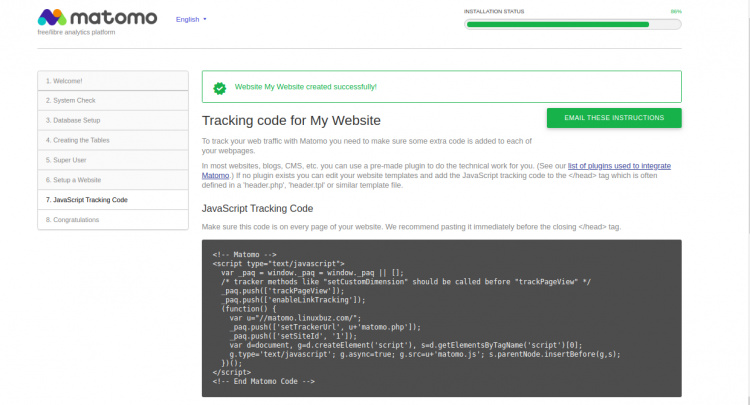Click the installation status progress bar

click(x=572, y=23)
